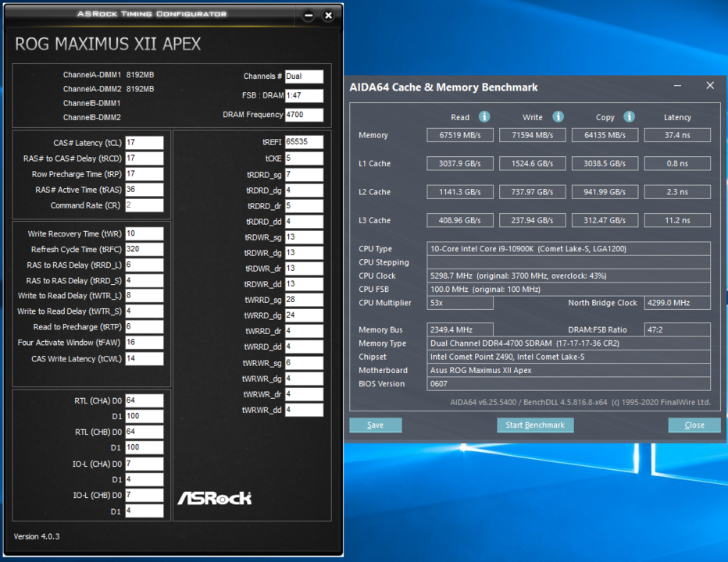
Task: Click the ASRock logo
Action: 214,498
